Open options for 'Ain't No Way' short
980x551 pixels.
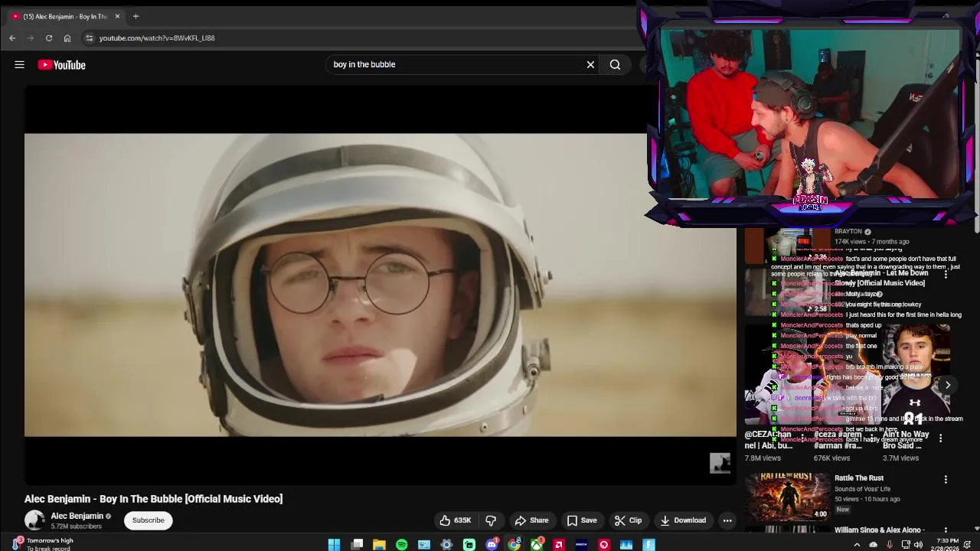[x=940, y=439]
